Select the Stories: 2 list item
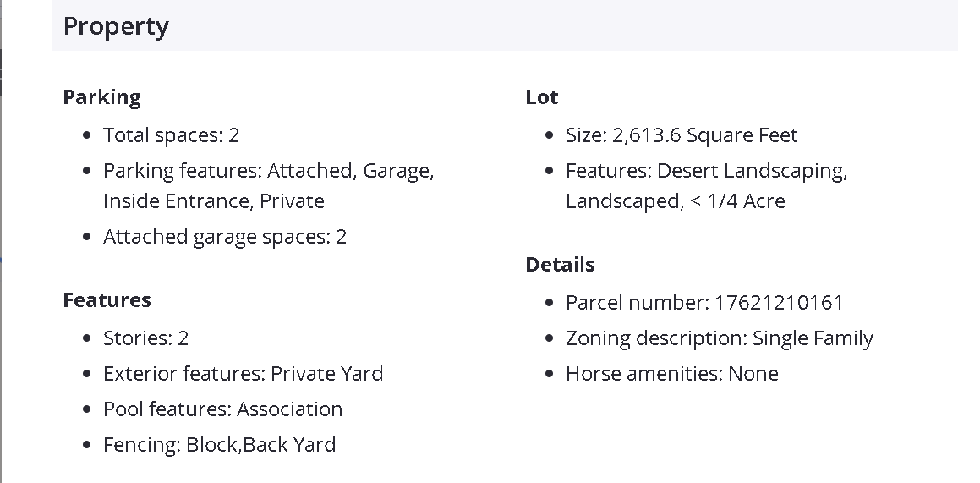Viewport: 980px width, 483px height. [145, 338]
